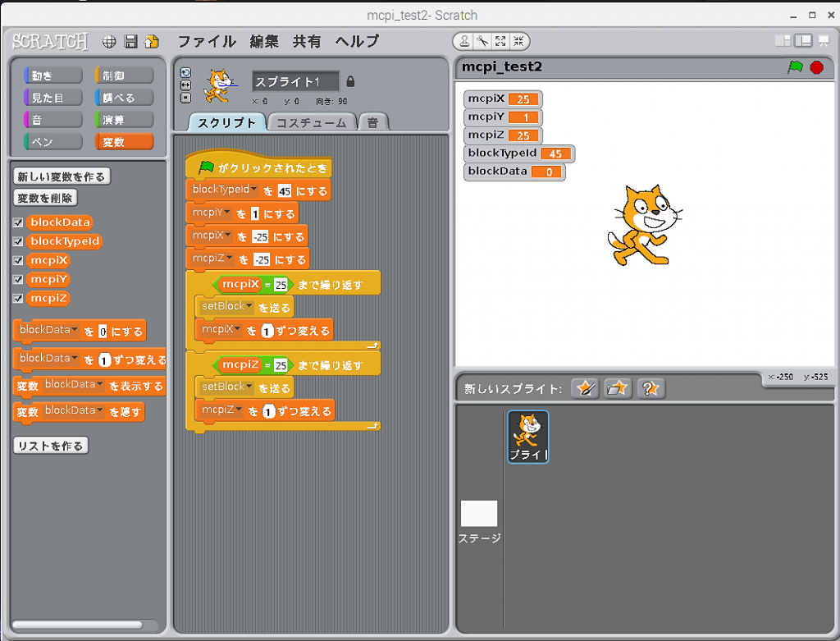Set rotation style to can rotate
The width and height of the screenshot is (840, 641).
pyautogui.click(x=185, y=73)
